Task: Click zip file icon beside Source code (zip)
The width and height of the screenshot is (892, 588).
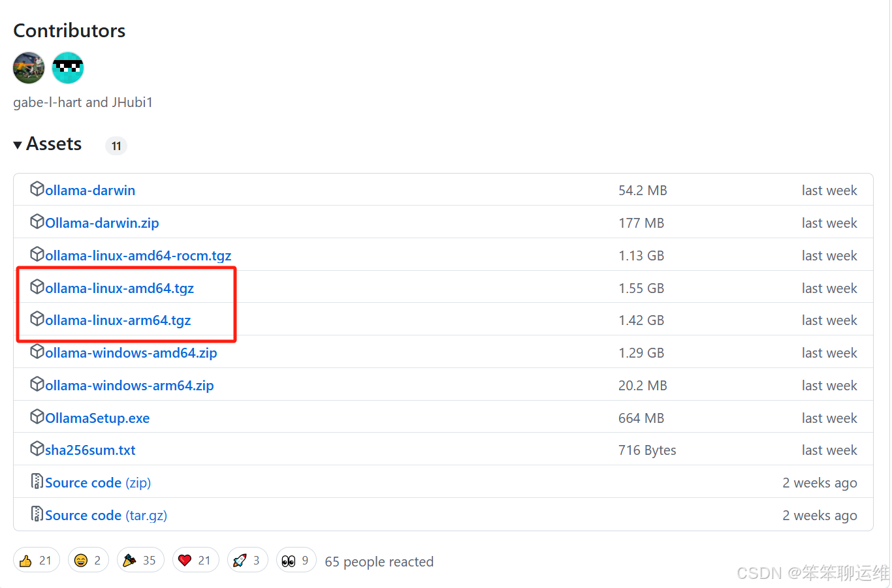Action: [37, 482]
